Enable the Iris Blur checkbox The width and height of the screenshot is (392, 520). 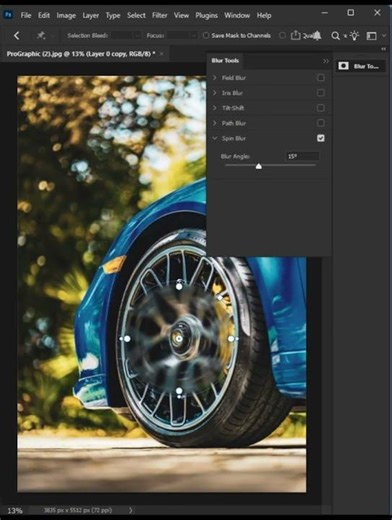tap(321, 93)
